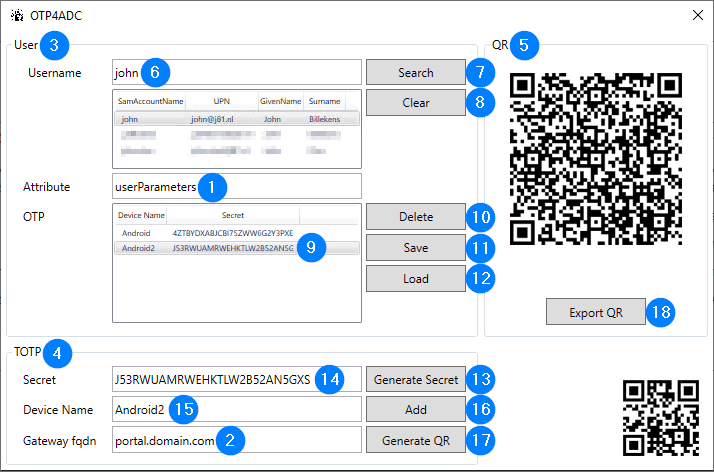Screen dimensions: 714x472
Task: Click the Billekens surname cell
Action: 325,119
